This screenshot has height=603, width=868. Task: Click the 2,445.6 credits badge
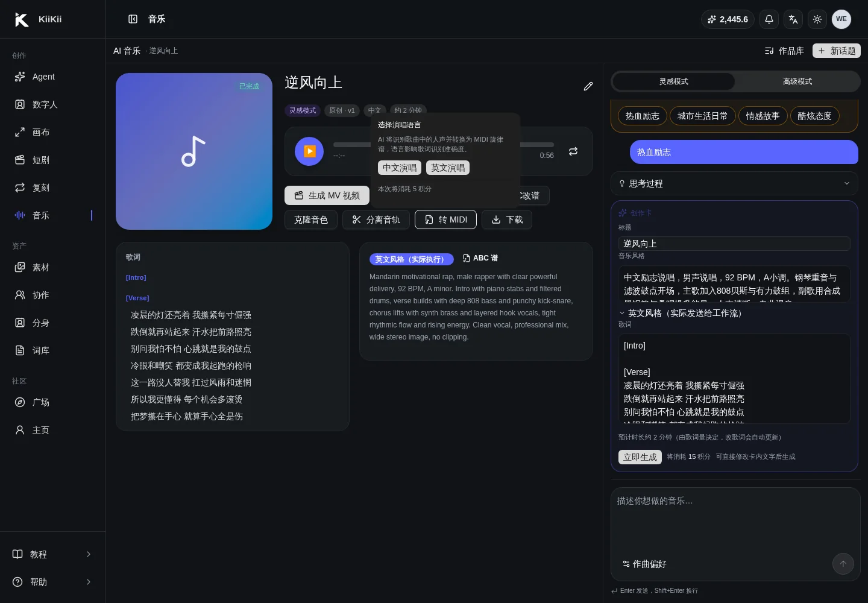click(728, 19)
